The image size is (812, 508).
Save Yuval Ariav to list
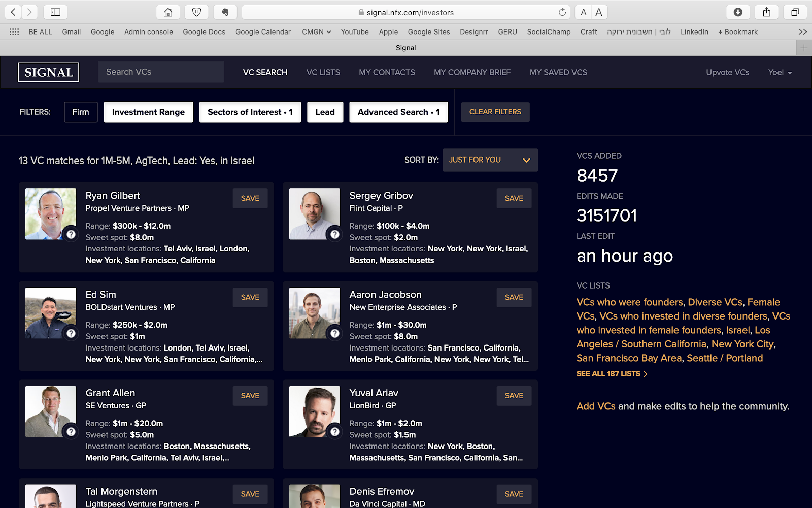[x=514, y=396]
